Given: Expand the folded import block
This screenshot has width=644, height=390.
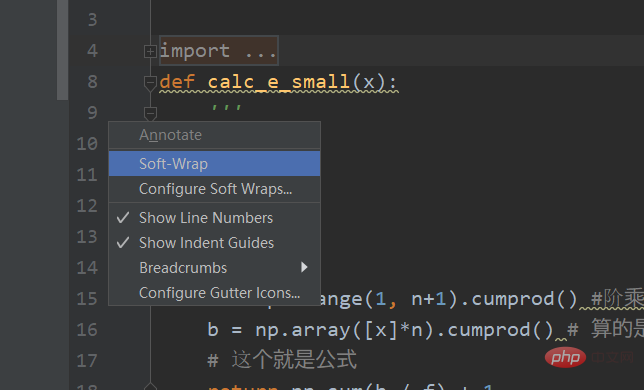Looking at the screenshot, I should pyautogui.click(x=150, y=51).
